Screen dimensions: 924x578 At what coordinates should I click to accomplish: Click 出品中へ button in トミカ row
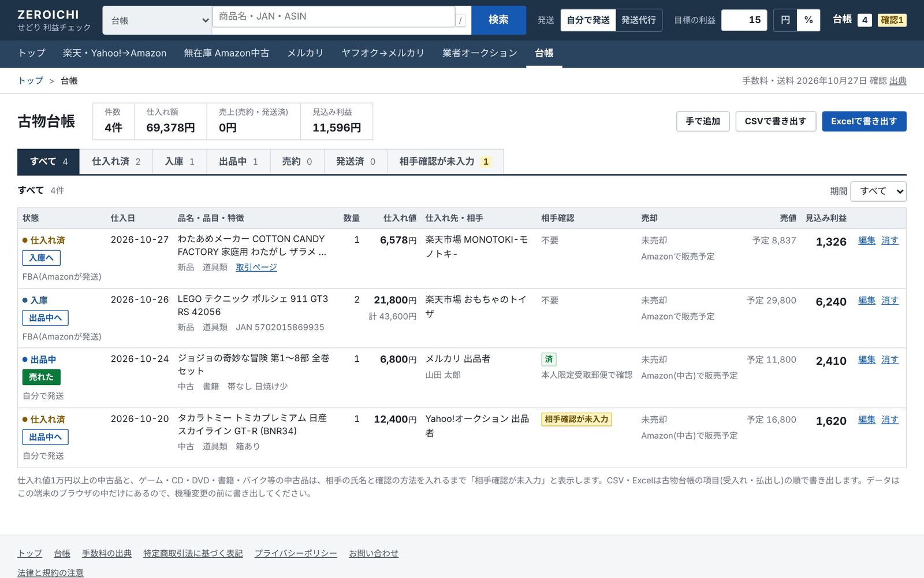pyautogui.click(x=46, y=437)
